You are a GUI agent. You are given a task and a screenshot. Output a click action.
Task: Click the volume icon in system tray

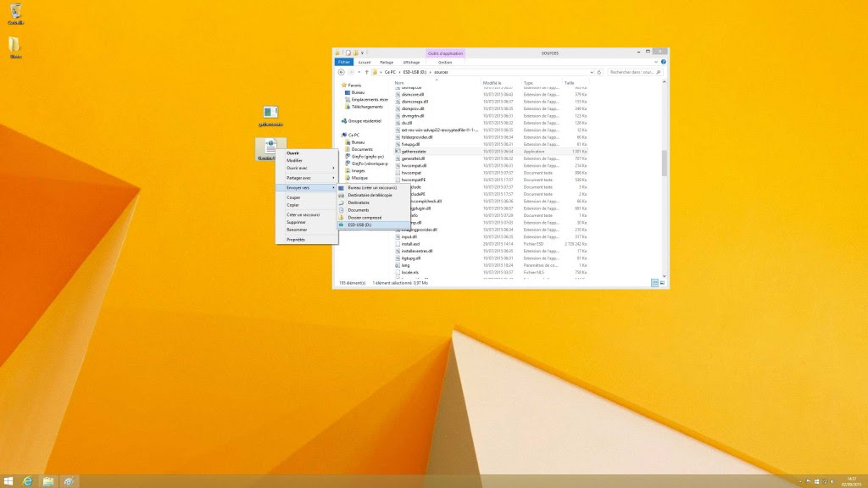pos(832,482)
